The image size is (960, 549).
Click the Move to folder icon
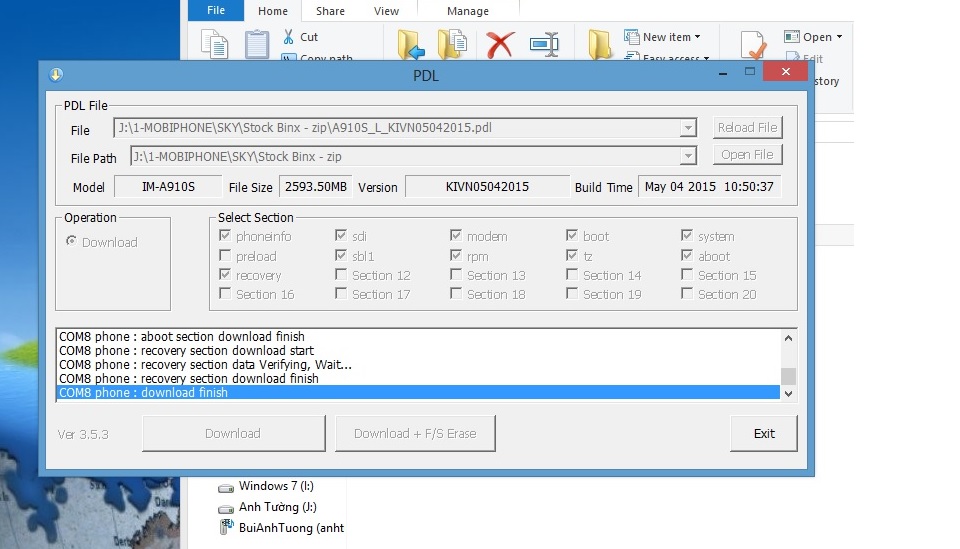pos(411,44)
